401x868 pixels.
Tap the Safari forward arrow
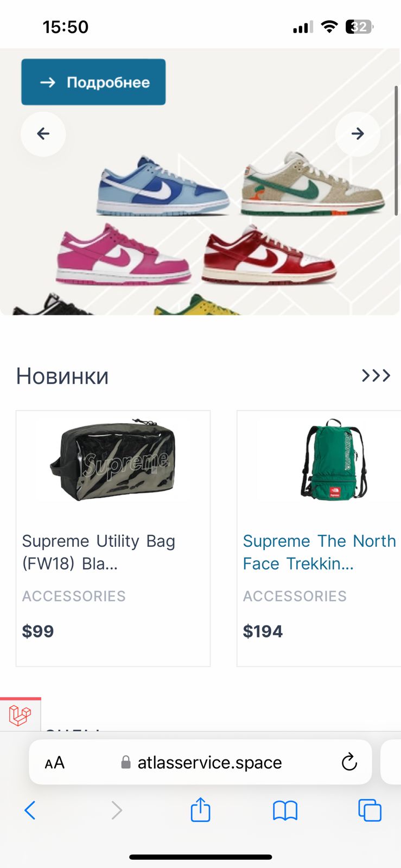(116, 810)
